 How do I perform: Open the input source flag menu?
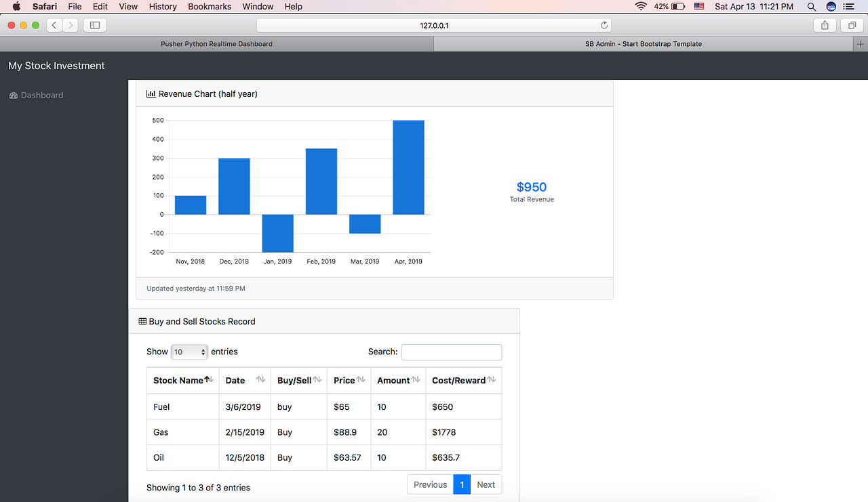point(699,7)
